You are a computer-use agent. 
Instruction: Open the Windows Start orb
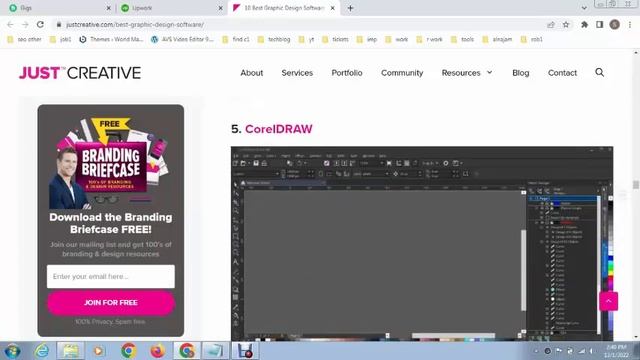(12, 351)
